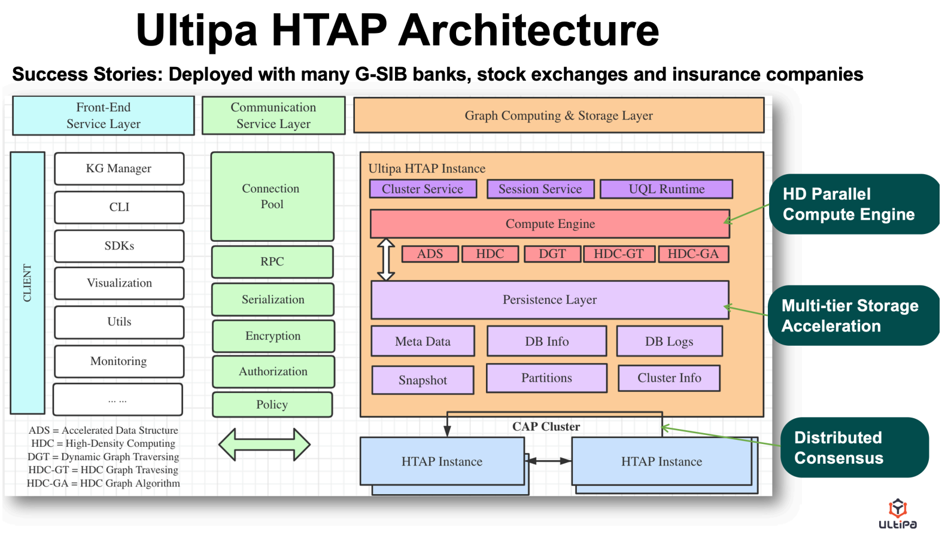Select the DGT box
This screenshot has width=951, height=560.
[552, 254]
